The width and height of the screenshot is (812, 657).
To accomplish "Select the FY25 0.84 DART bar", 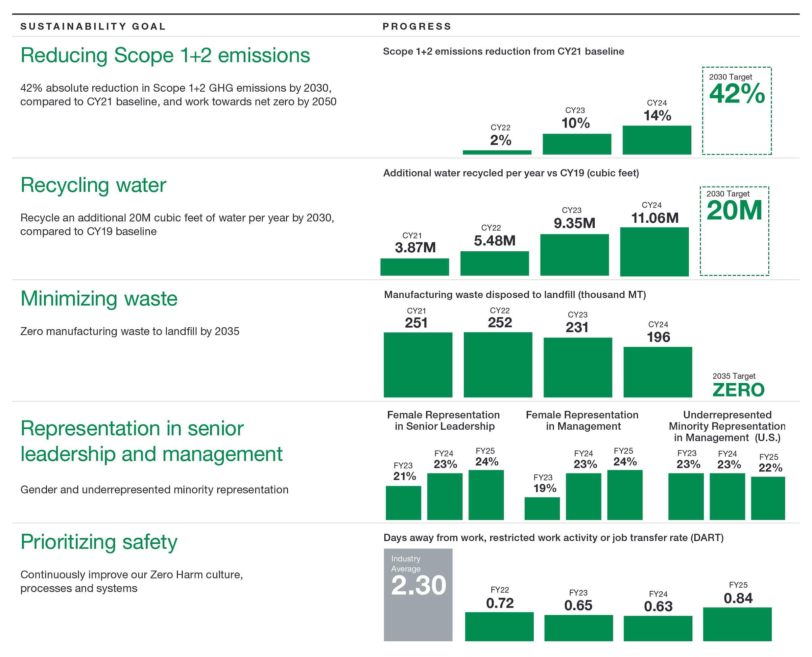I will [x=737, y=624].
